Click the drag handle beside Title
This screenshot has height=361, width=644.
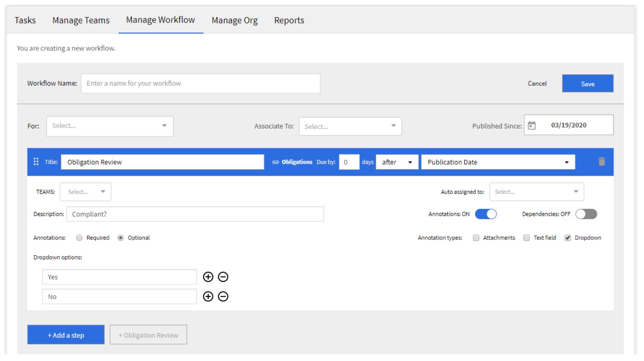[x=36, y=162]
